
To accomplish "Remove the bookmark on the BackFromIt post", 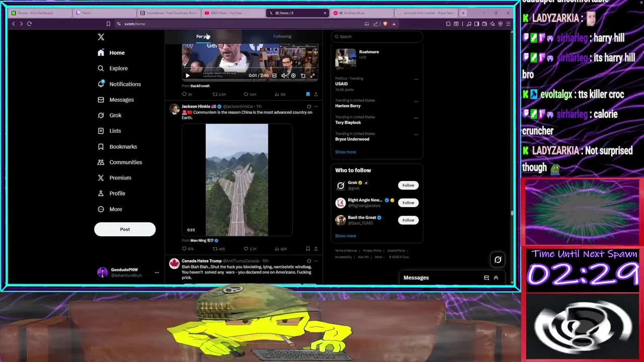I will tap(308, 94).
